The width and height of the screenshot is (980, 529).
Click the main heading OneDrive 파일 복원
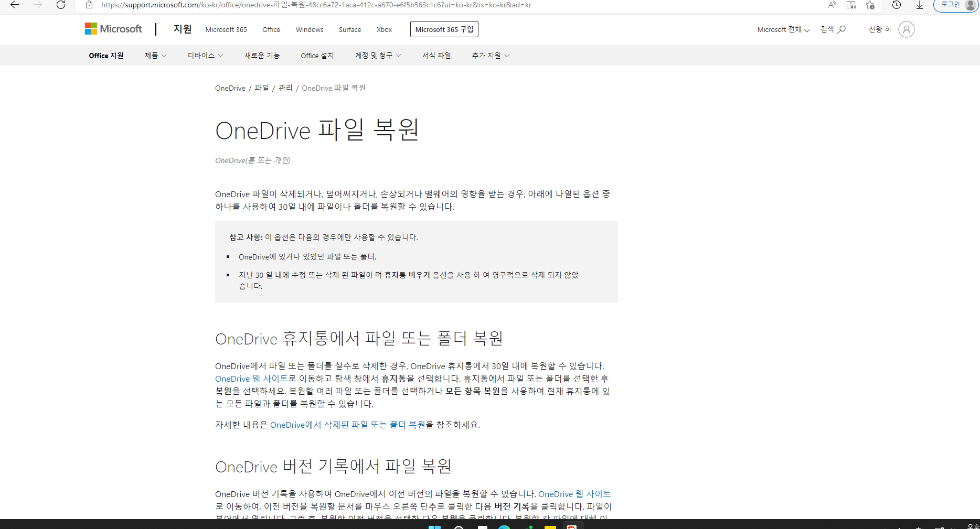(317, 129)
